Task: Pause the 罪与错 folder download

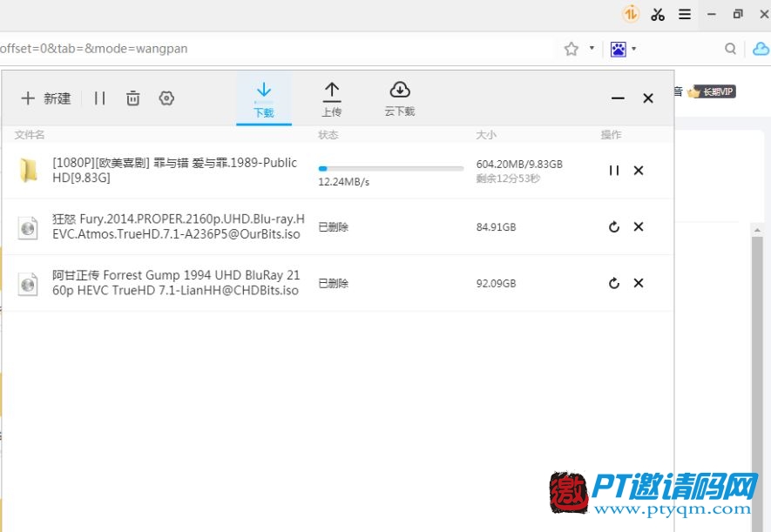Action: pyautogui.click(x=613, y=171)
